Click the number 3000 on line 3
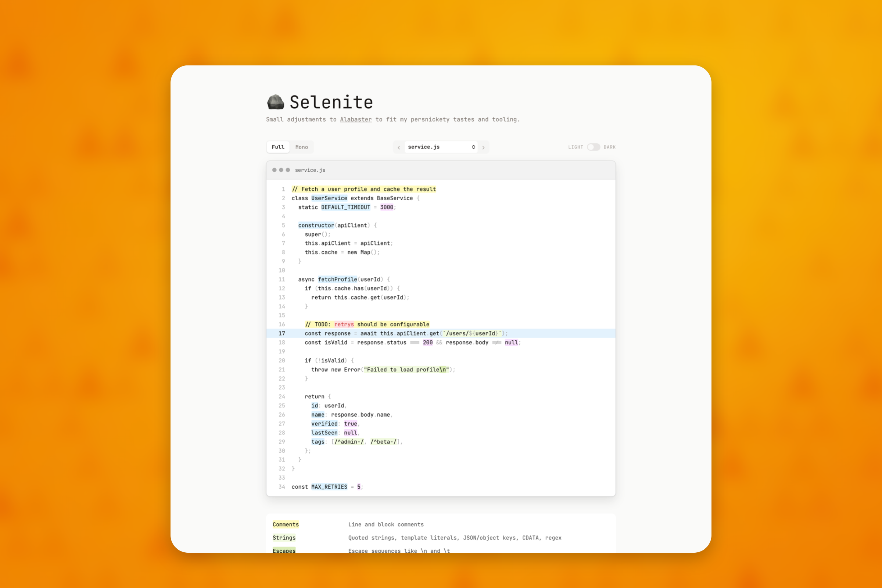Image resolution: width=882 pixels, height=588 pixels. pos(387,207)
